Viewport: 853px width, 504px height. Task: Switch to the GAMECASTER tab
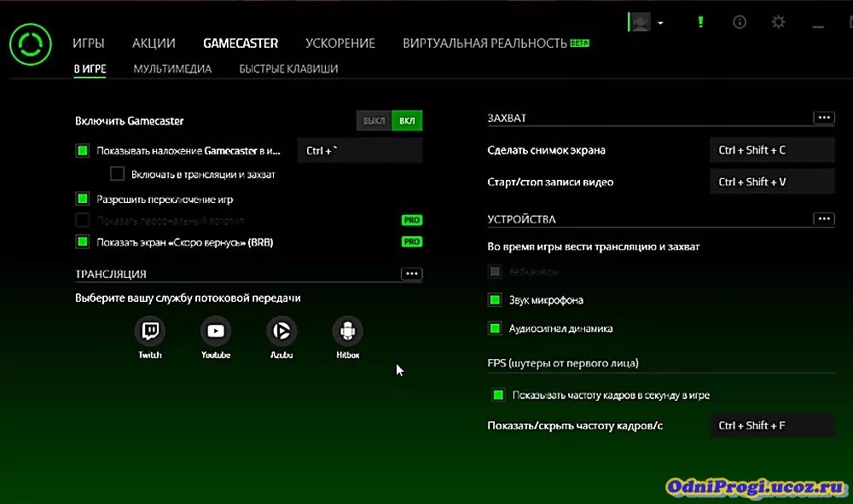coord(241,43)
